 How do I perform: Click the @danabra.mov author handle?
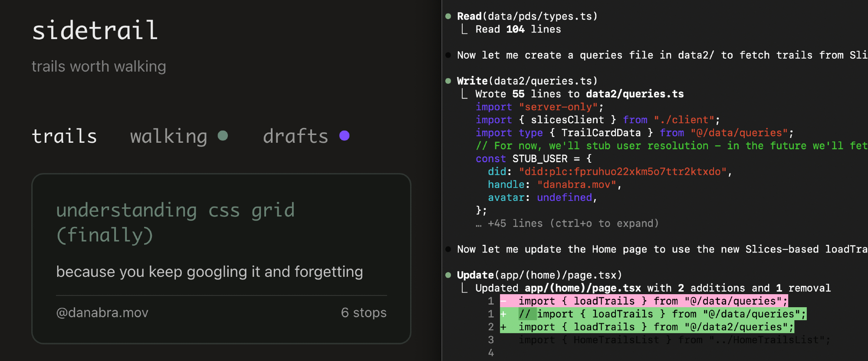coord(102,312)
